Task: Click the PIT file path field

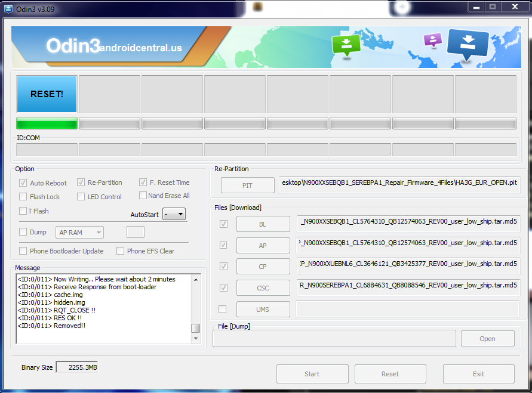Action: 399,185
